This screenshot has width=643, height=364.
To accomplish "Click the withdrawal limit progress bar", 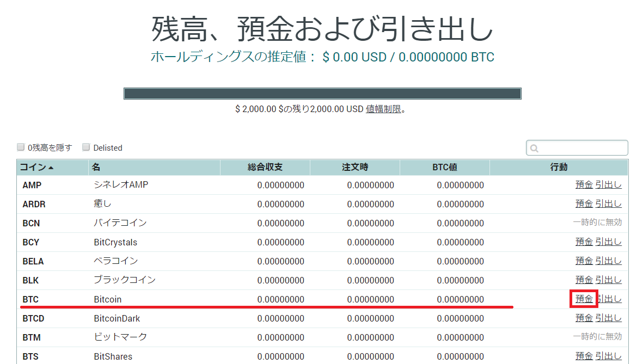I will (x=322, y=94).
